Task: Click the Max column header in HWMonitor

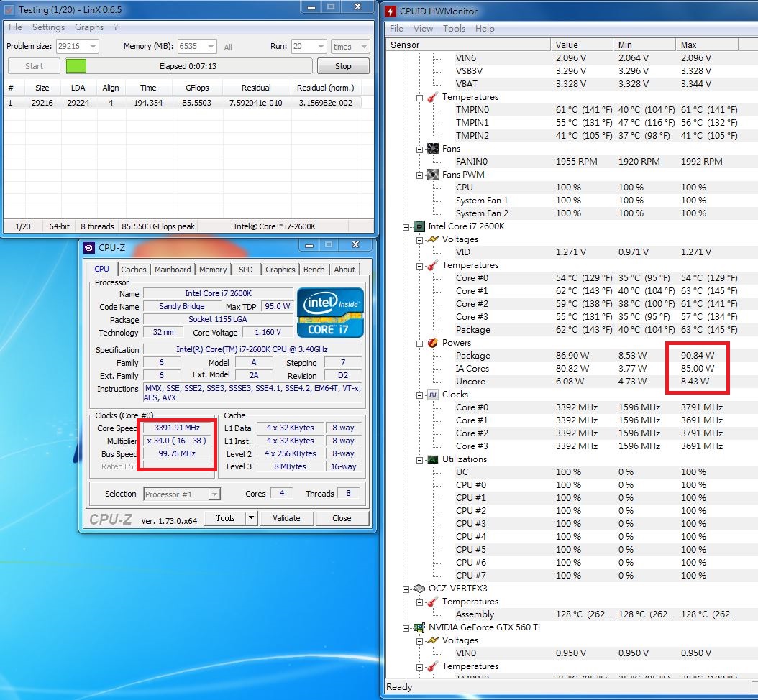Action: tap(707, 45)
